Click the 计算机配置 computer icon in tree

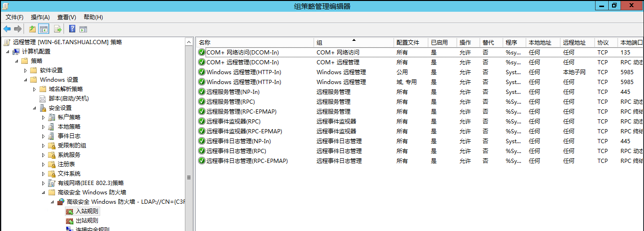click(16, 52)
